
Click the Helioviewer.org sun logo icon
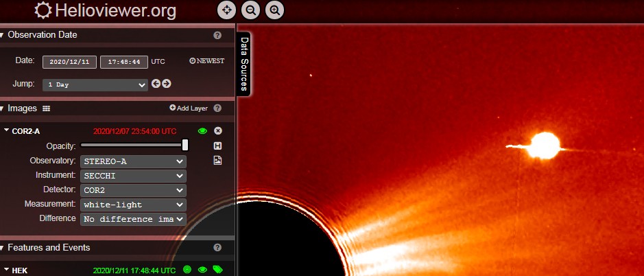43,11
